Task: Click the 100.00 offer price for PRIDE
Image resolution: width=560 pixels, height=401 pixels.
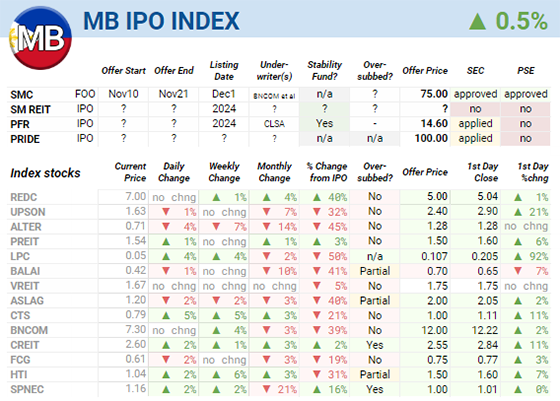Action: (x=431, y=138)
